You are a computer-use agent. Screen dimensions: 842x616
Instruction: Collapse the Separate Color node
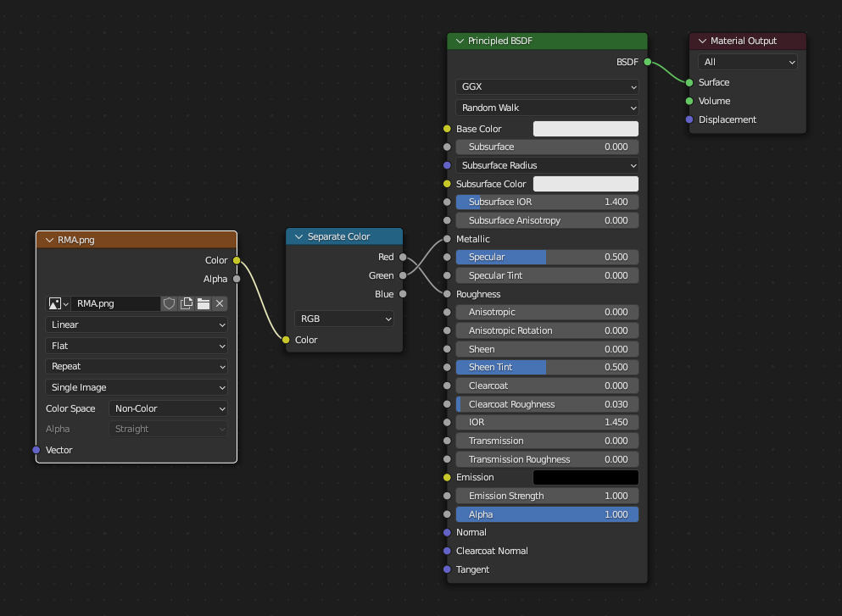coord(299,236)
